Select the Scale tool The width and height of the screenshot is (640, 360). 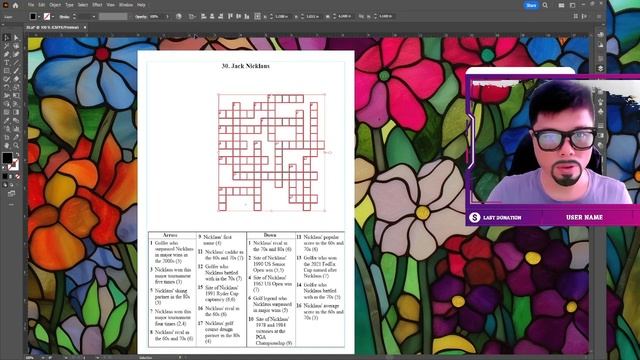click(16, 87)
